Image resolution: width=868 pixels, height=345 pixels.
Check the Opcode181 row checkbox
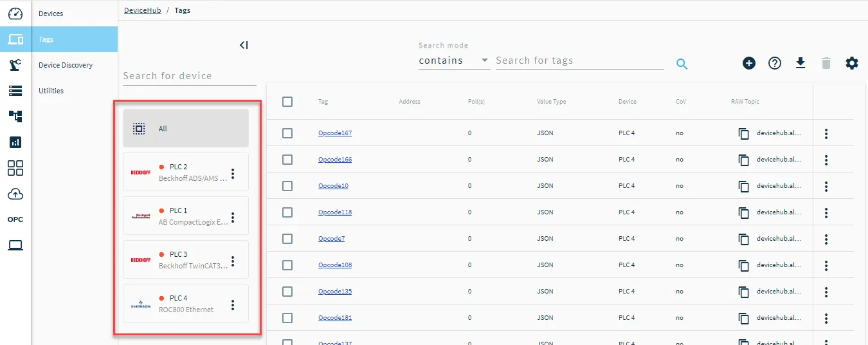[x=287, y=318]
